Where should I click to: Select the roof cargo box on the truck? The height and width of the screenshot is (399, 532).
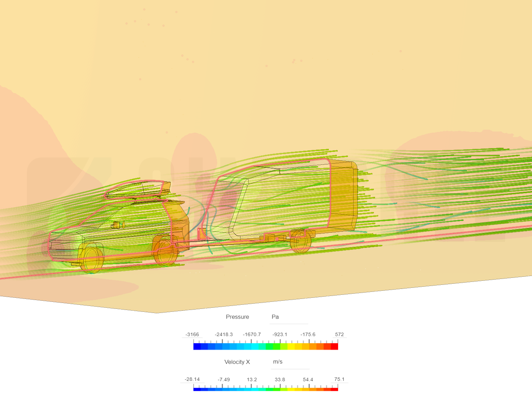(x=137, y=190)
